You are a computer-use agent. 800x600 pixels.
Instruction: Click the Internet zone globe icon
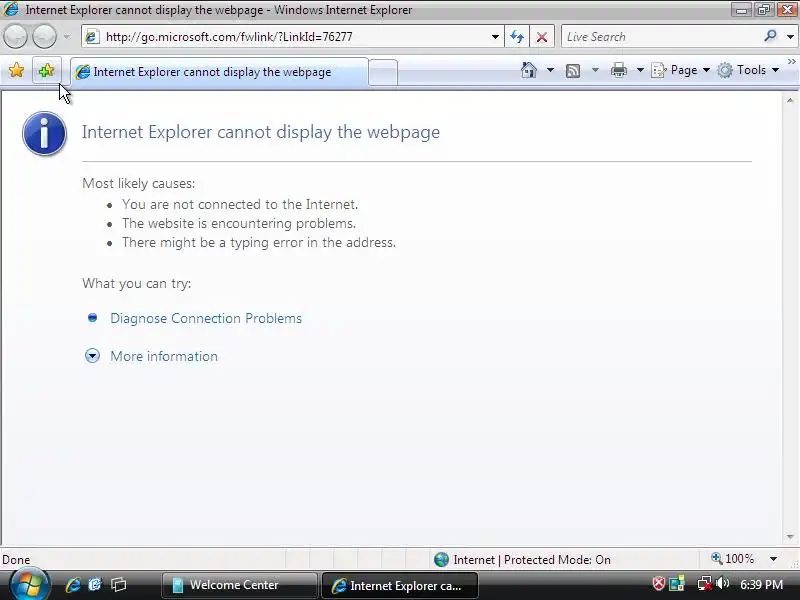click(441, 560)
